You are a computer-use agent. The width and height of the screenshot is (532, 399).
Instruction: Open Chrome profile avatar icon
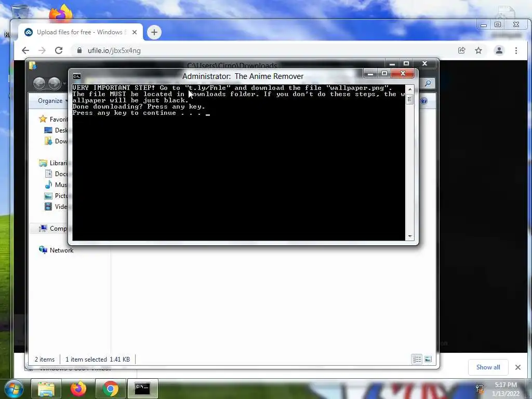click(499, 50)
